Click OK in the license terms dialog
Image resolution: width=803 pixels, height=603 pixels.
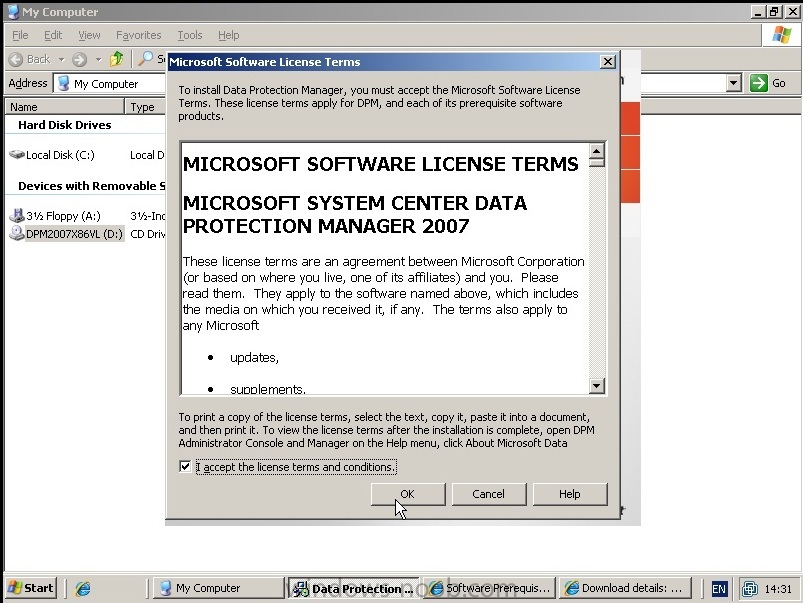[x=408, y=494]
